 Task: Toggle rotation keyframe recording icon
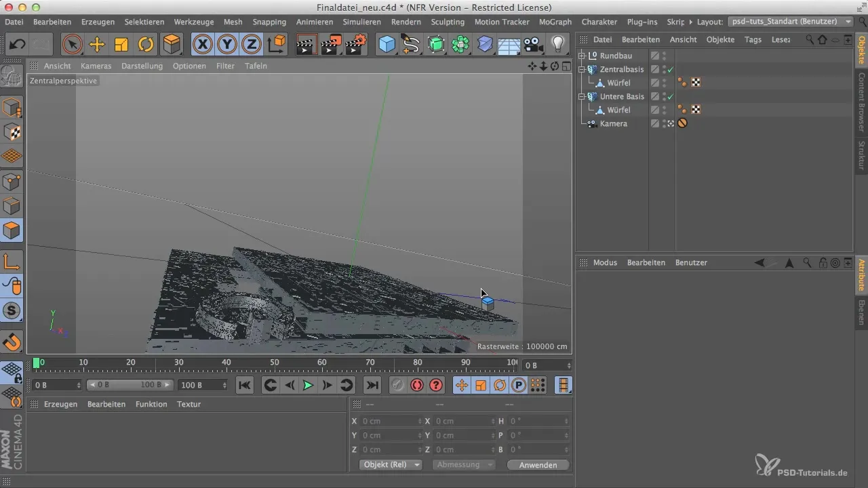(x=500, y=385)
